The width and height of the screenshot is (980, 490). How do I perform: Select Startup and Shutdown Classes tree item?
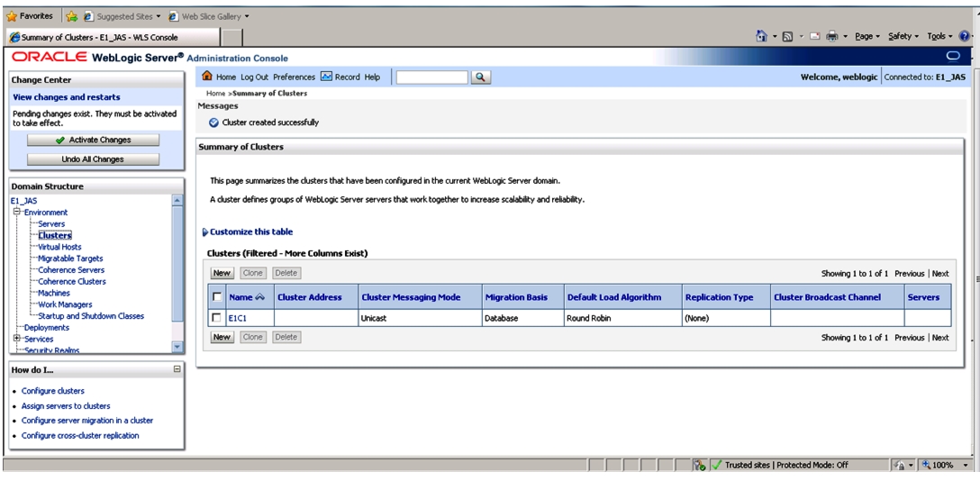tap(91, 315)
